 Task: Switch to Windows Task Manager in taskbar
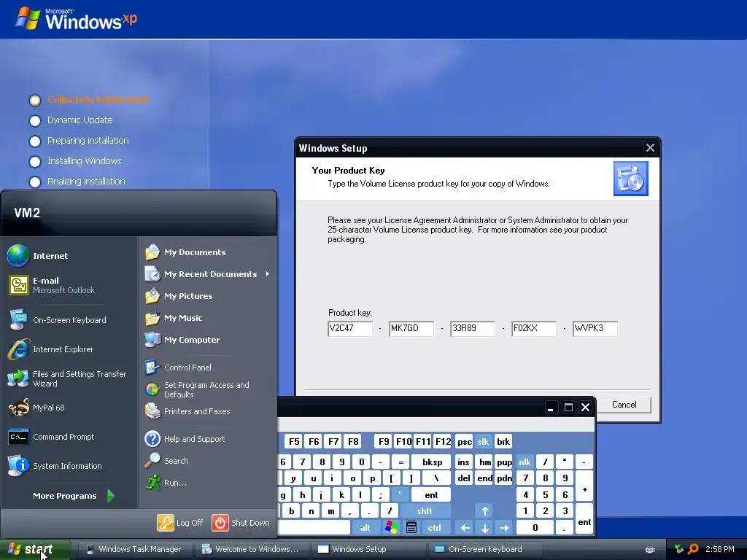tap(134, 549)
